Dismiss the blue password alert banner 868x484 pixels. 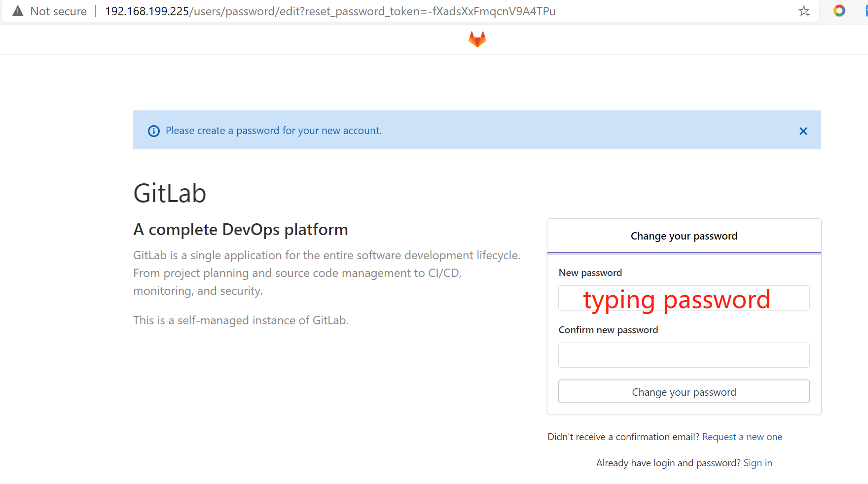pos(803,131)
